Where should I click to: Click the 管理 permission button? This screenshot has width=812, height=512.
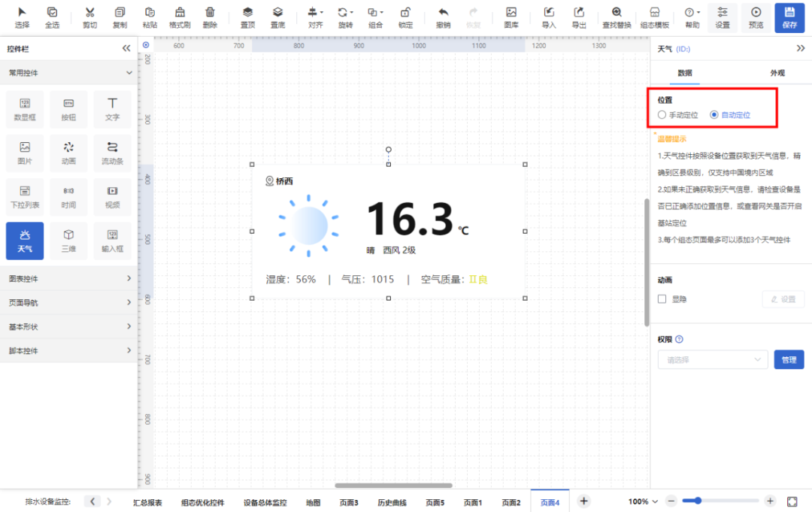[x=789, y=360]
